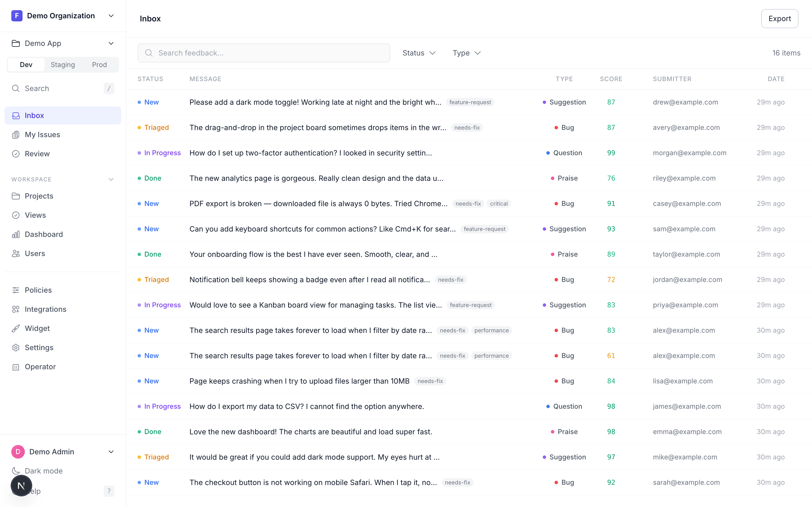Image resolution: width=812 pixels, height=507 pixels.
Task: Open the Users section icon
Action: [16, 253]
